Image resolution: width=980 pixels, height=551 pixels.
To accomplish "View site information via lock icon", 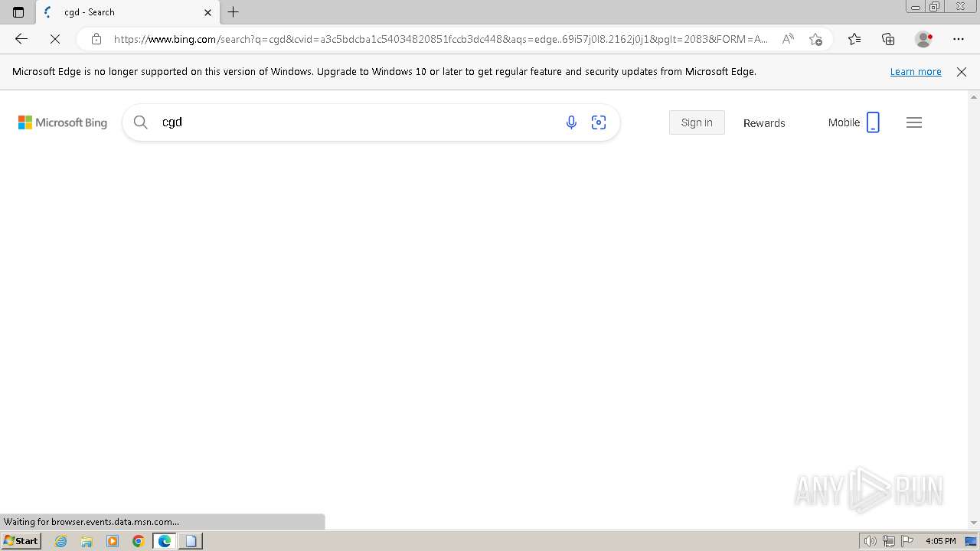I will point(96,39).
